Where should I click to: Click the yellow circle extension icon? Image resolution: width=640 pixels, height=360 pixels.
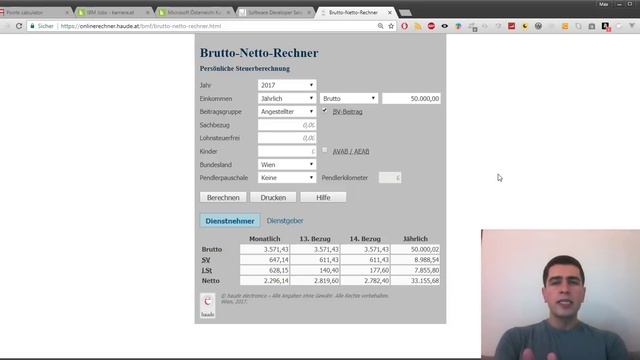coord(525,26)
